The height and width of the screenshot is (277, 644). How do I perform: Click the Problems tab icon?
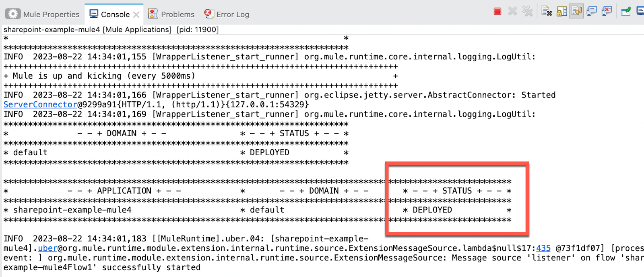click(153, 14)
